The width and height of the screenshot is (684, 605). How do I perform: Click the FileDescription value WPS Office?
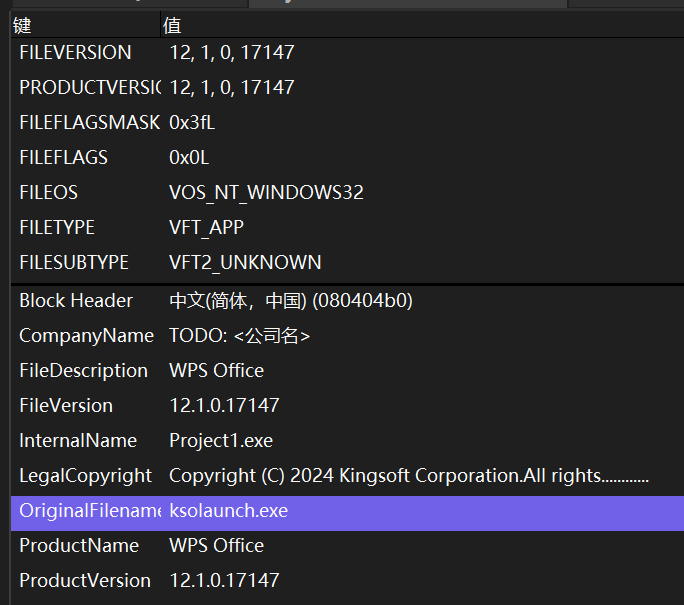216,370
